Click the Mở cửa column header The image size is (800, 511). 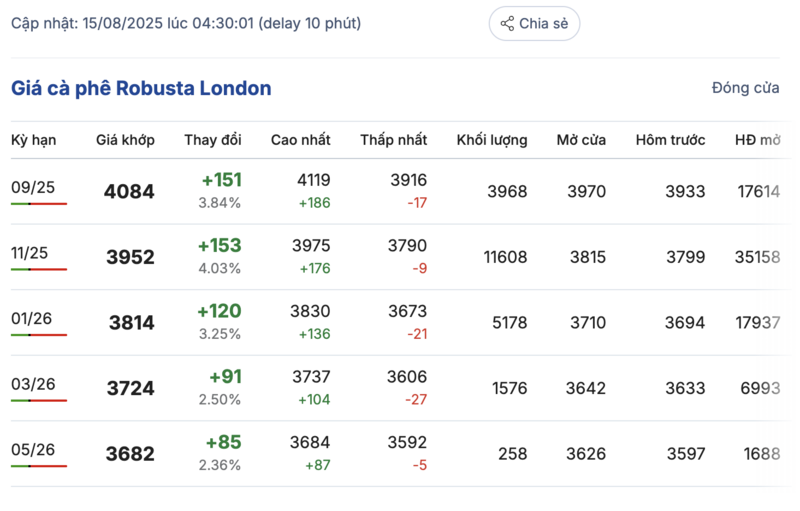(x=581, y=140)
